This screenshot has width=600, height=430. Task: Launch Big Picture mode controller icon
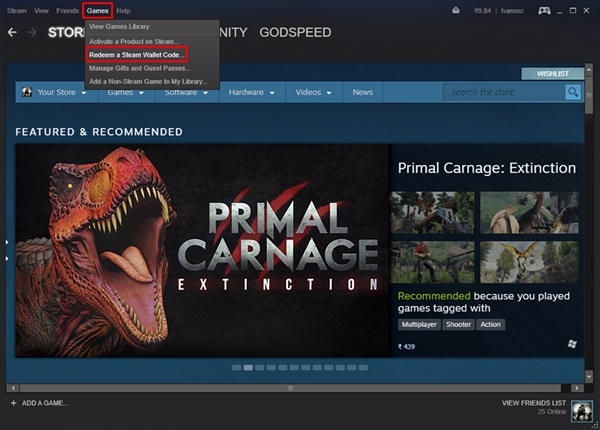pyautogui.click(x=544, y=11)
